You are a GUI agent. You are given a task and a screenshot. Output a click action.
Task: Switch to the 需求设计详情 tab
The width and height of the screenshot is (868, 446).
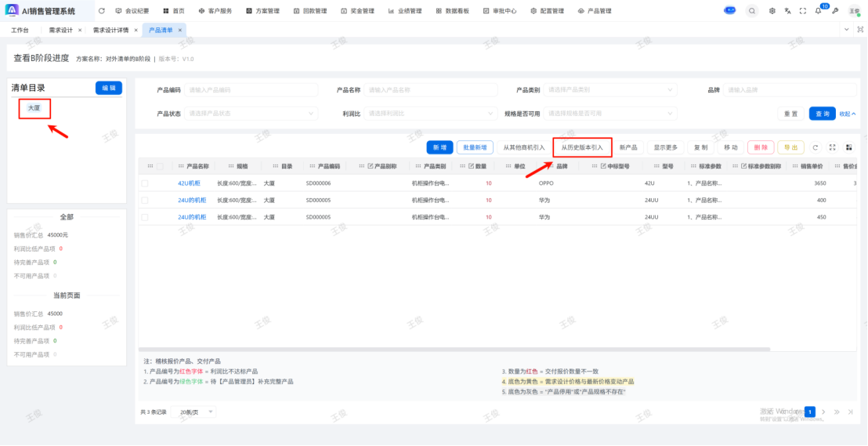(110, 30)
